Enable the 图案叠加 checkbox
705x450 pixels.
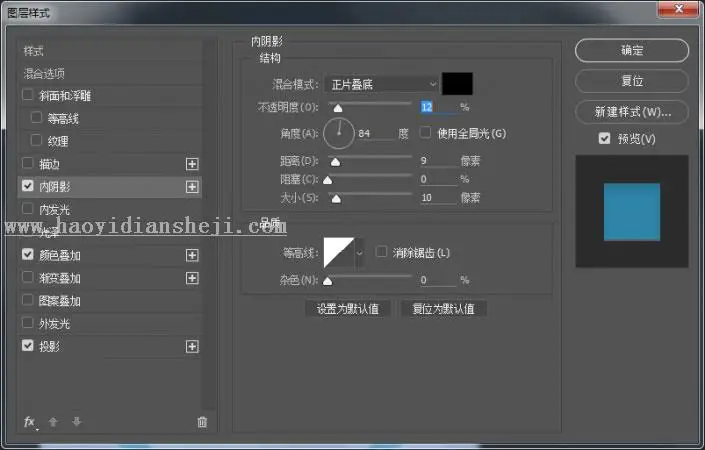pos(27,300)
